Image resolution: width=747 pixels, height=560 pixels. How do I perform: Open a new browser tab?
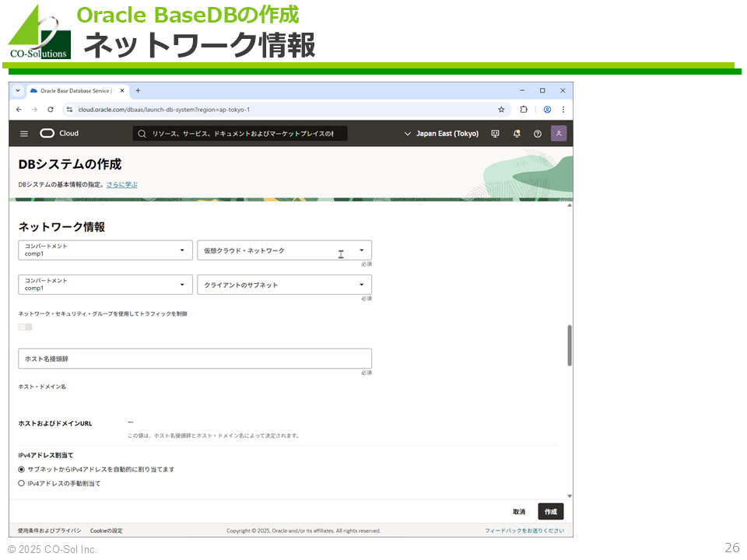[x=138, y=90]
